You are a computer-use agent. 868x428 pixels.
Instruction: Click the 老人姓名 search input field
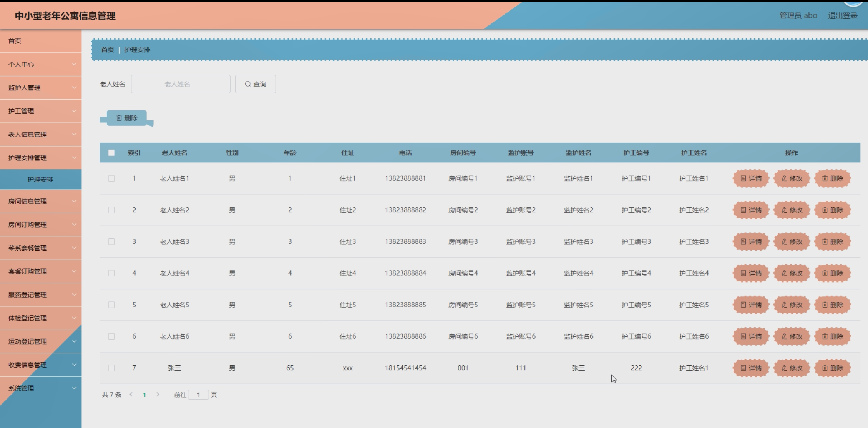click(x=180, y=84)
